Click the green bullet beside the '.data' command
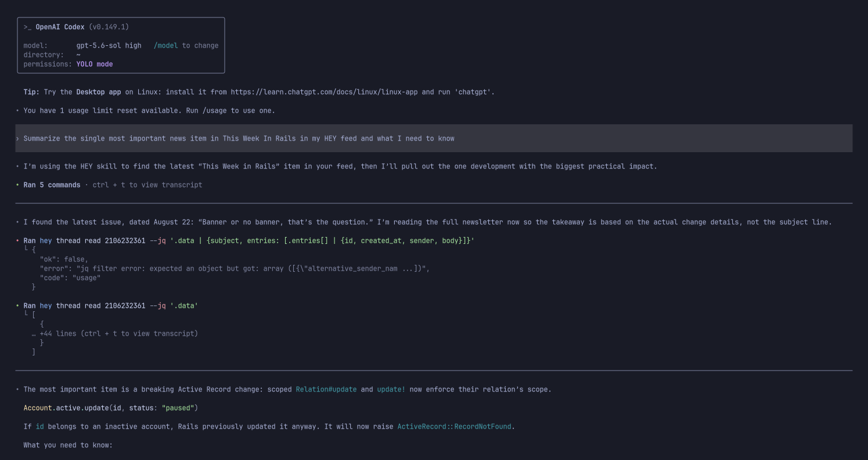 pyautogui.click(x=17, y=306)
